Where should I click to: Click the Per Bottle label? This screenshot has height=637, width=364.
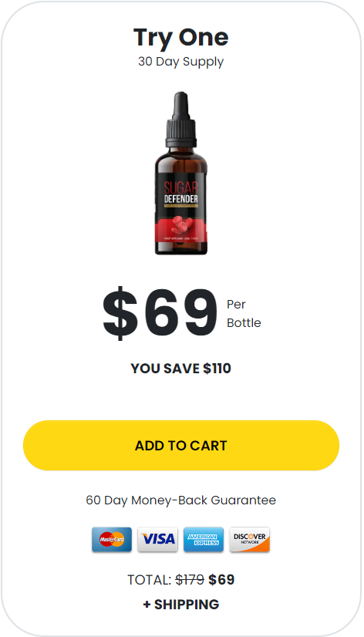(x=244, y=313)
